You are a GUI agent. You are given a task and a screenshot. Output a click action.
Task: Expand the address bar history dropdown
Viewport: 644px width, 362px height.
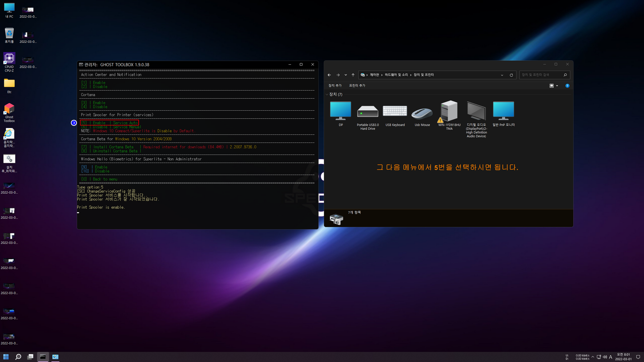[x=502, y=75]
